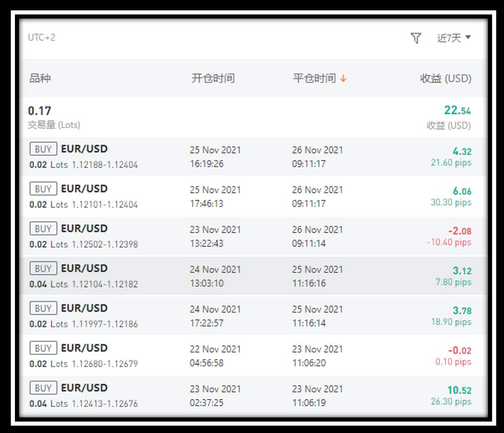Screen dimensions: 504x433
Task: Click BUY badge of trade opened 04:56:58
Action: [x=43, y=348]
